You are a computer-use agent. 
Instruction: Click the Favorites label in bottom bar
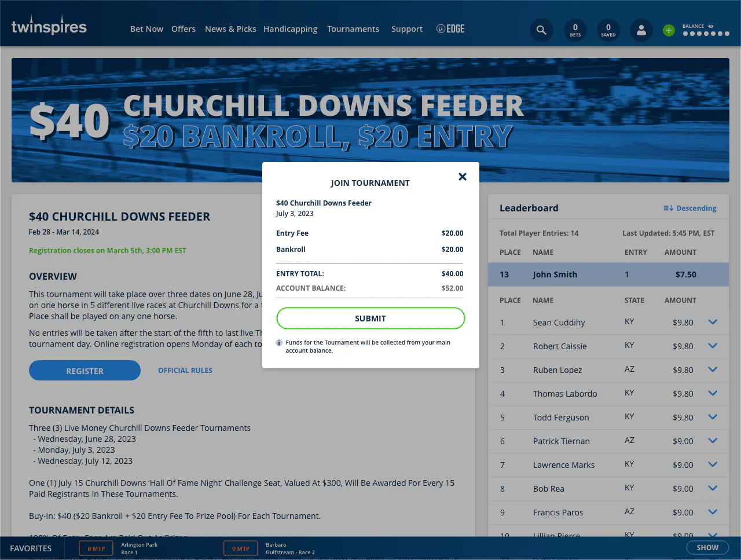coord(31,548)
